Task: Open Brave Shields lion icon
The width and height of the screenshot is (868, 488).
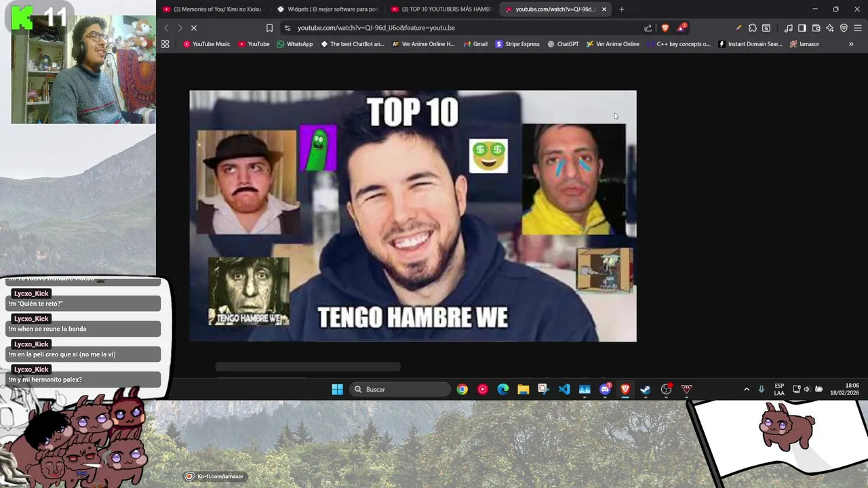Action: point(665,28)
